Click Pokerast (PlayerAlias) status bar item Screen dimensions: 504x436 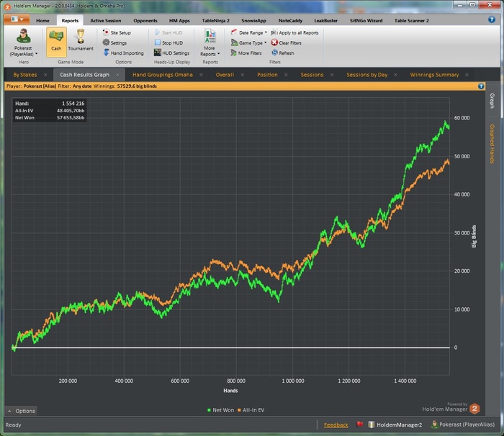(x=463, y=424)
